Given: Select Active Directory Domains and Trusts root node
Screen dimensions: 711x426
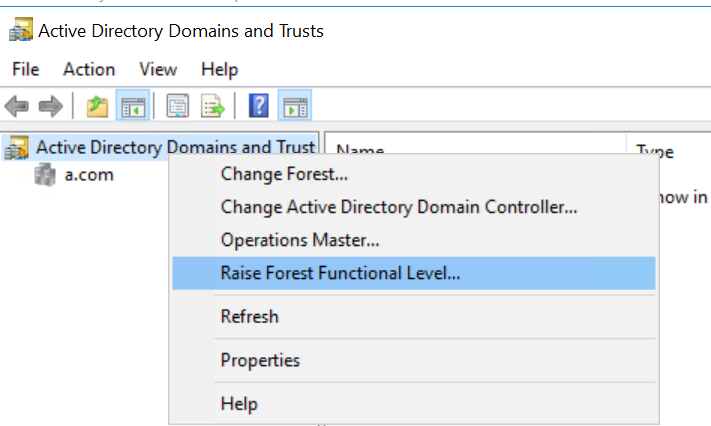Looking at the screenshot, I should tap(175, 147).
